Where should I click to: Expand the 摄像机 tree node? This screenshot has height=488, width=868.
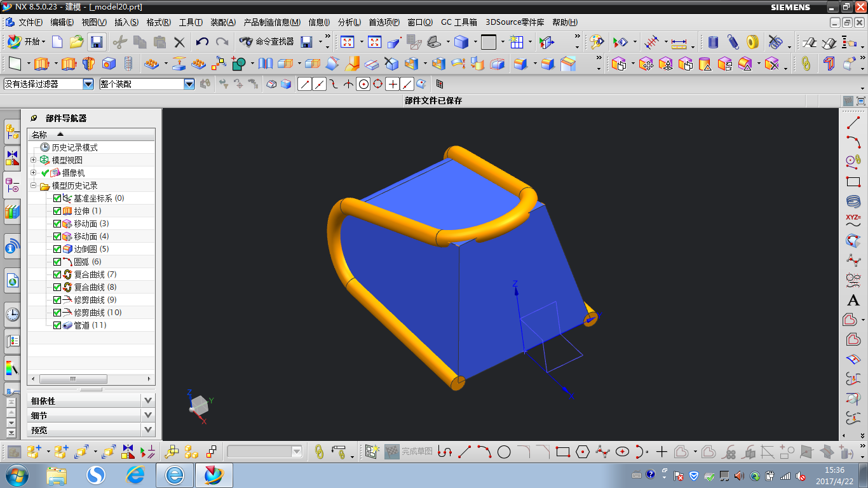click(x=34, y=173)
